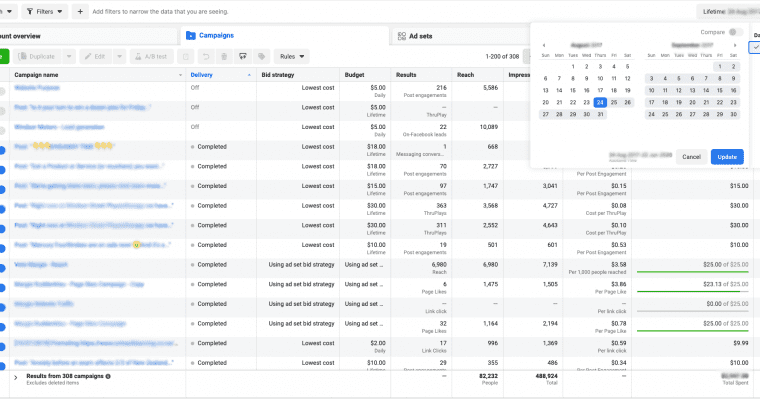Toggle the Compare switch on

[x=735, y=32]
